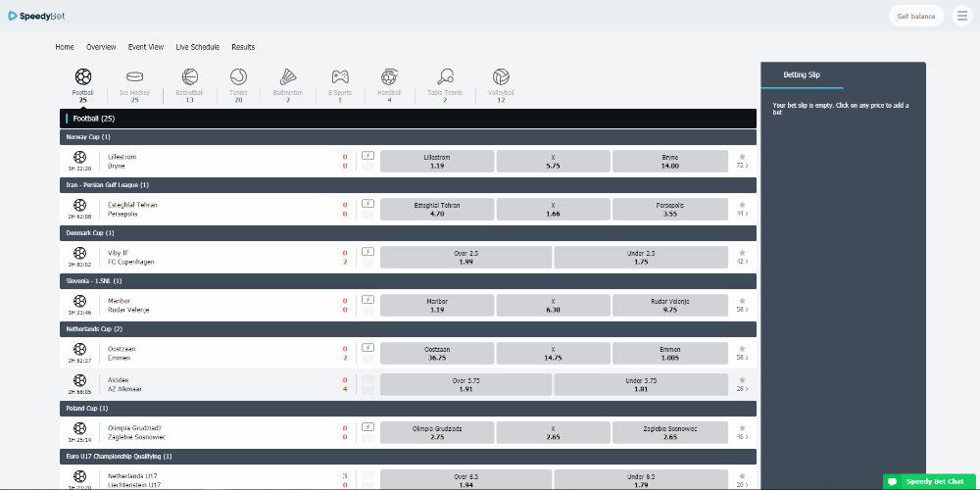Collapse the Poland Cup (1) group
The image size is (980, 490).
[x=408, y=408]
